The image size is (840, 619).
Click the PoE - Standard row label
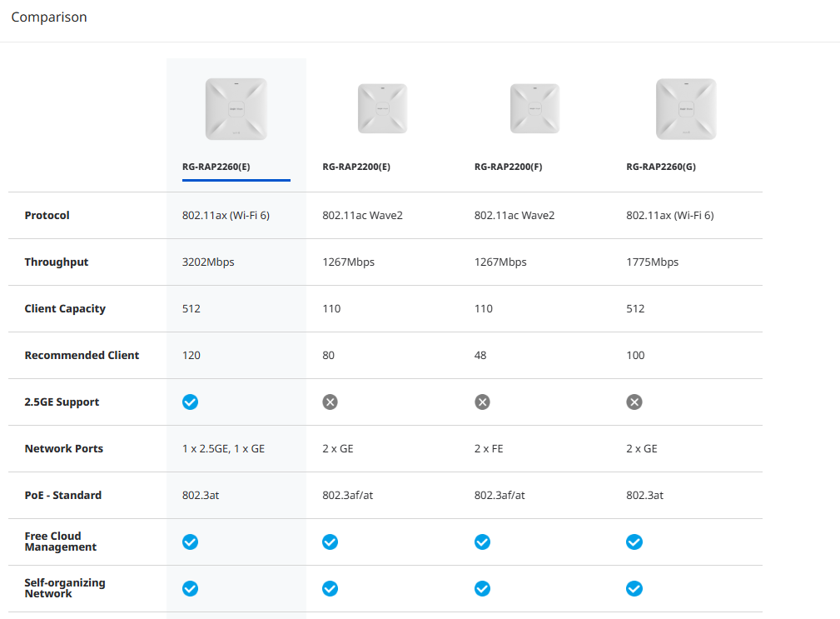click(62, 495)
